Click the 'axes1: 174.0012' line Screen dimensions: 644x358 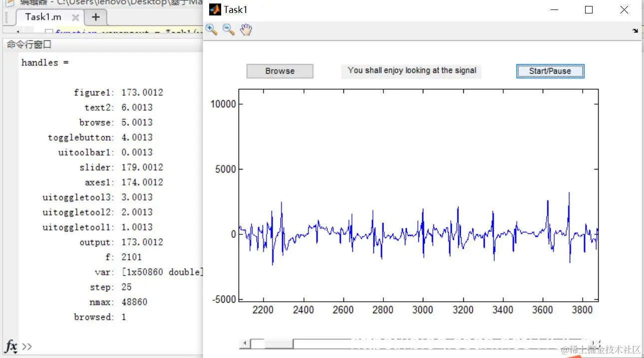click(x=124, y=182)
